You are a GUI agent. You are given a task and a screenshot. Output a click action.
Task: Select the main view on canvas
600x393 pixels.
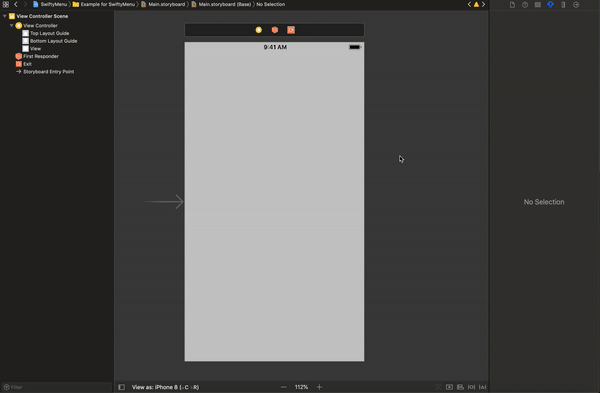pyautogui.click(x=274, y=202)
